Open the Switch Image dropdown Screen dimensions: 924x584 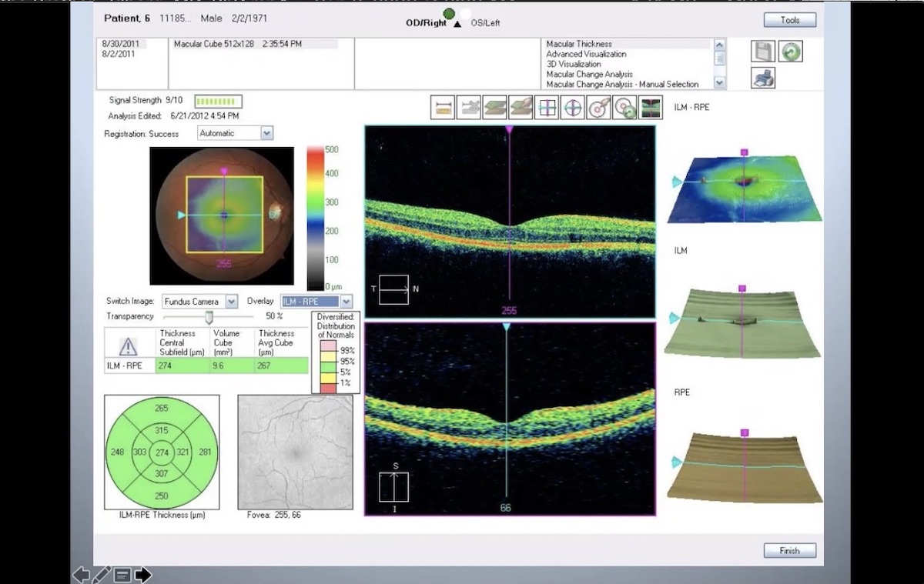pos(199,301)
